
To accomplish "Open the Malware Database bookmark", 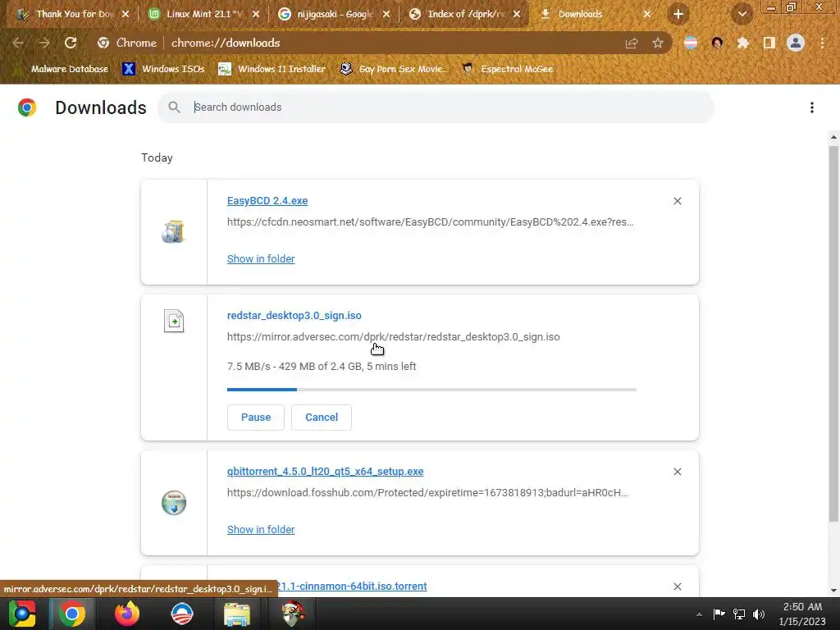I will click(60, 69).
